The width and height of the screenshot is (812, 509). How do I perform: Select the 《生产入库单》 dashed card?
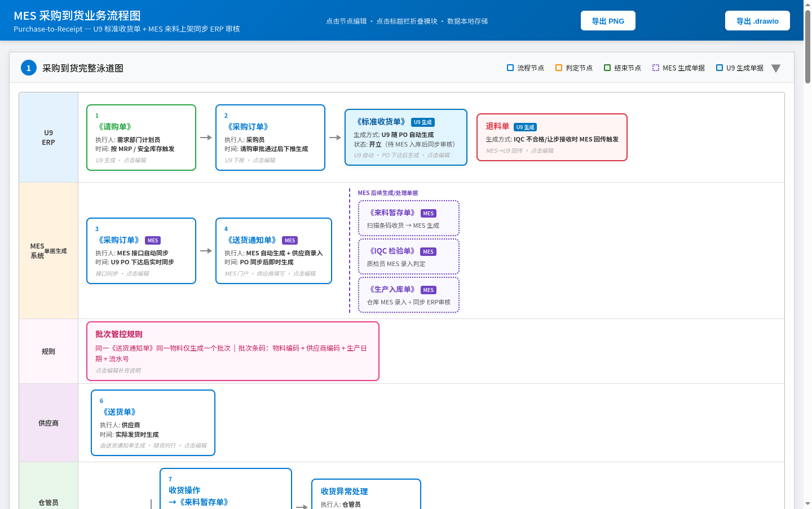click(409, 295)
